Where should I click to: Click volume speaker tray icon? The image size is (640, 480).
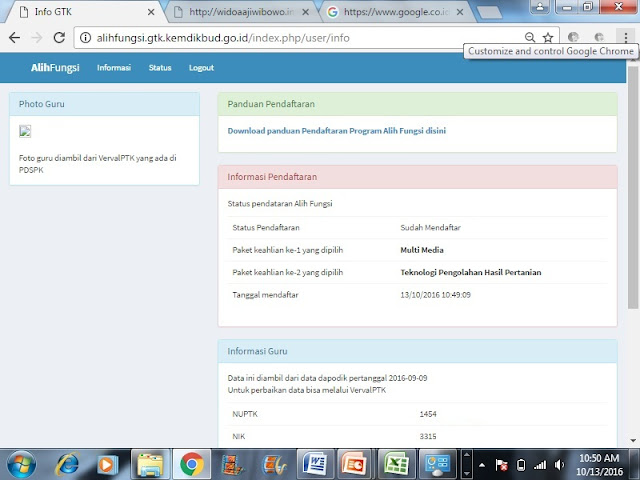point(559,465)
